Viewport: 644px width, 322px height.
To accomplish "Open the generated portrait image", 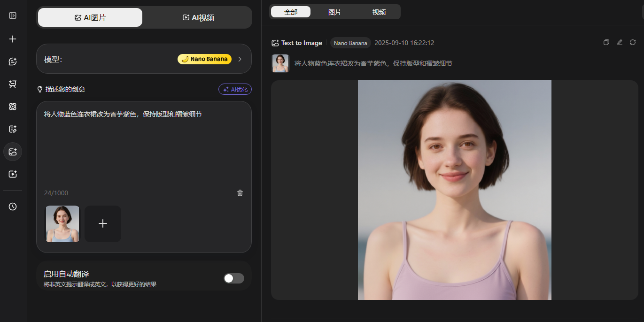I will click(x=455, y=190).
